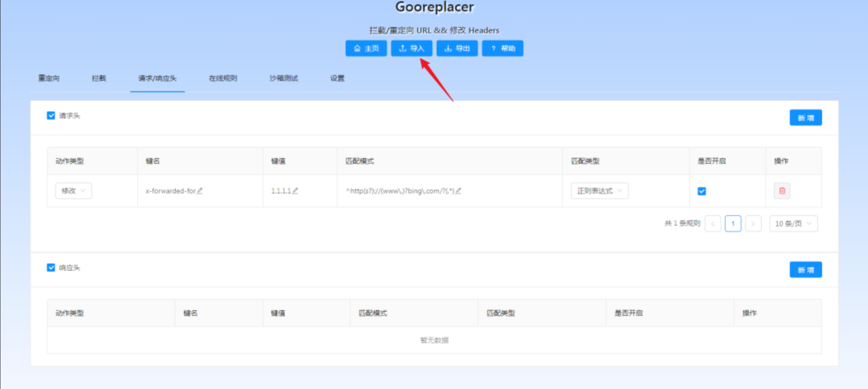The image size is (868, 389).
Task: Expand the 正则表达式 match type dropdown
Action: click(599, 191)
